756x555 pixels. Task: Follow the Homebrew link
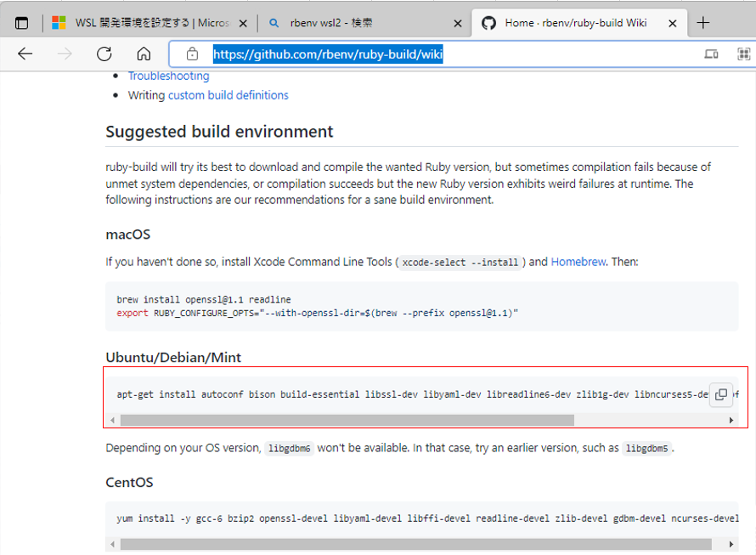578,262
